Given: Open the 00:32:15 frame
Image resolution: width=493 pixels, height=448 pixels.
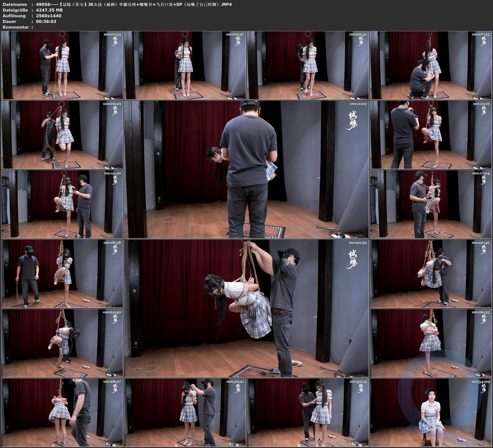Looking at the screenshot, I should (308, 412).
